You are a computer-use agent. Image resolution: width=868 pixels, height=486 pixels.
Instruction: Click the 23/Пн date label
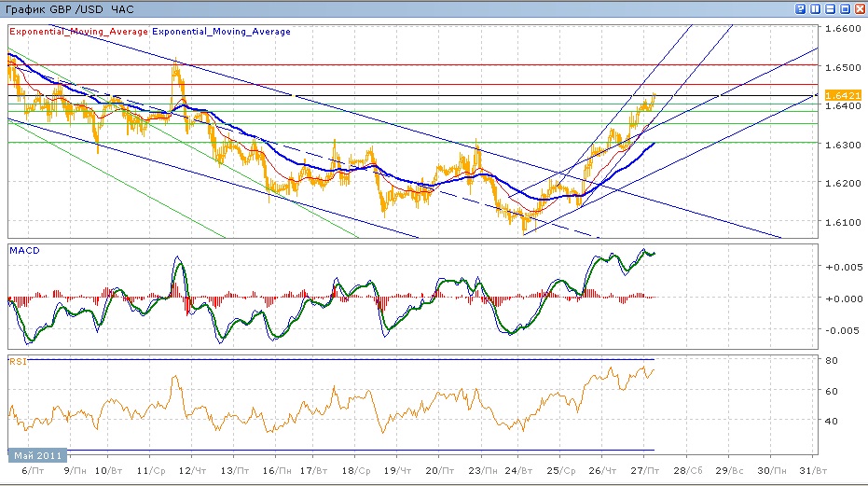click(482, 470)
